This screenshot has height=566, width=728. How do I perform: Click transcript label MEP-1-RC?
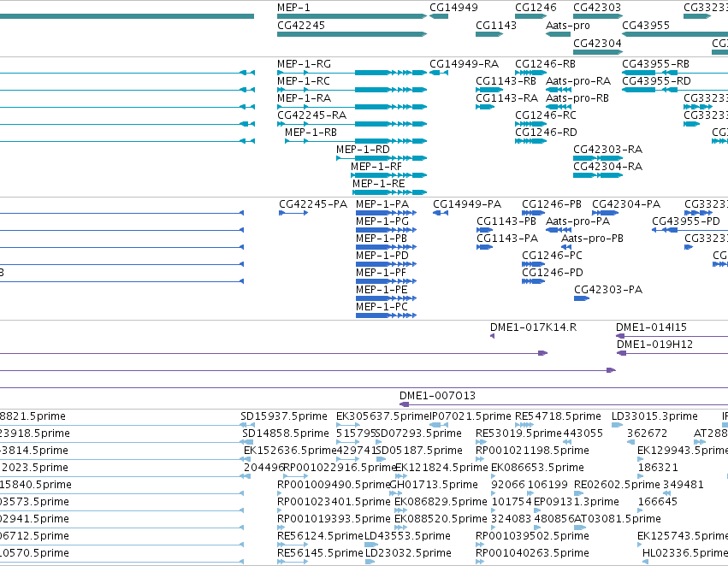click(x=303, y=81)
